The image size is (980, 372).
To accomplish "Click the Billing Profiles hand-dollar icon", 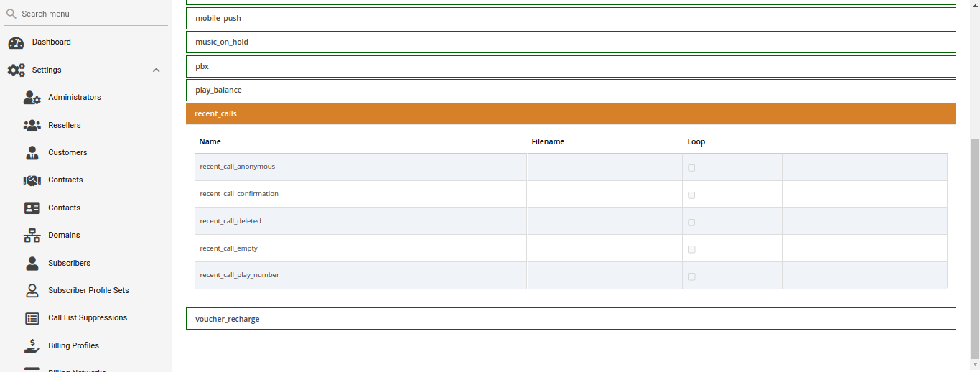I will tap(32, 346).
